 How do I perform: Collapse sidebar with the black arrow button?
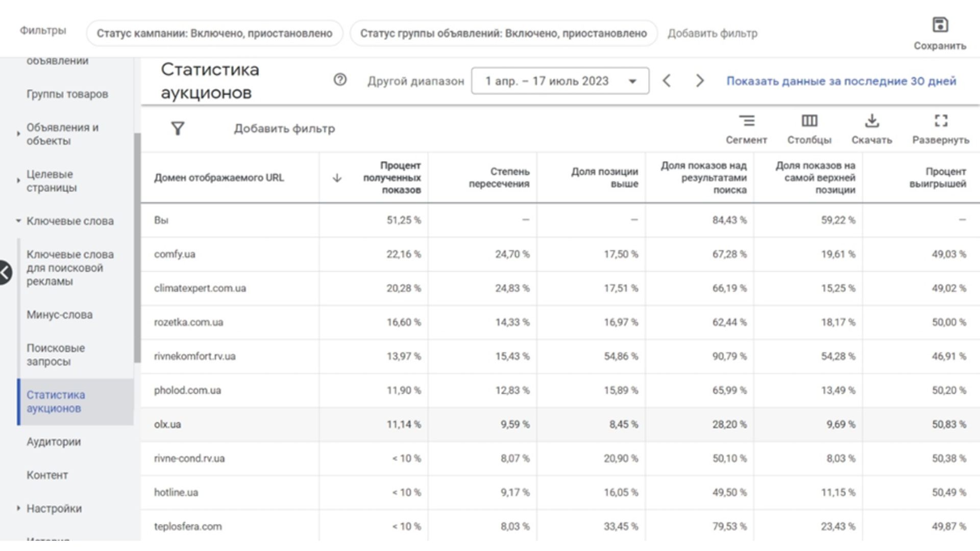5,272
